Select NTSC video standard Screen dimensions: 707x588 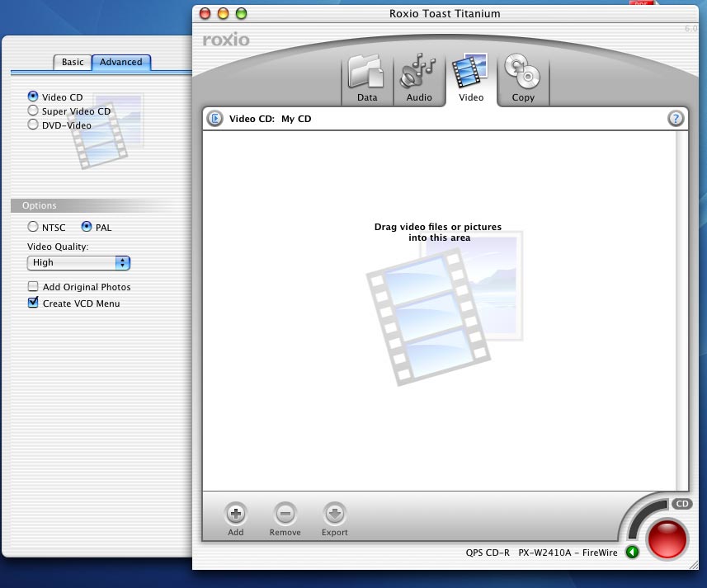33,227
